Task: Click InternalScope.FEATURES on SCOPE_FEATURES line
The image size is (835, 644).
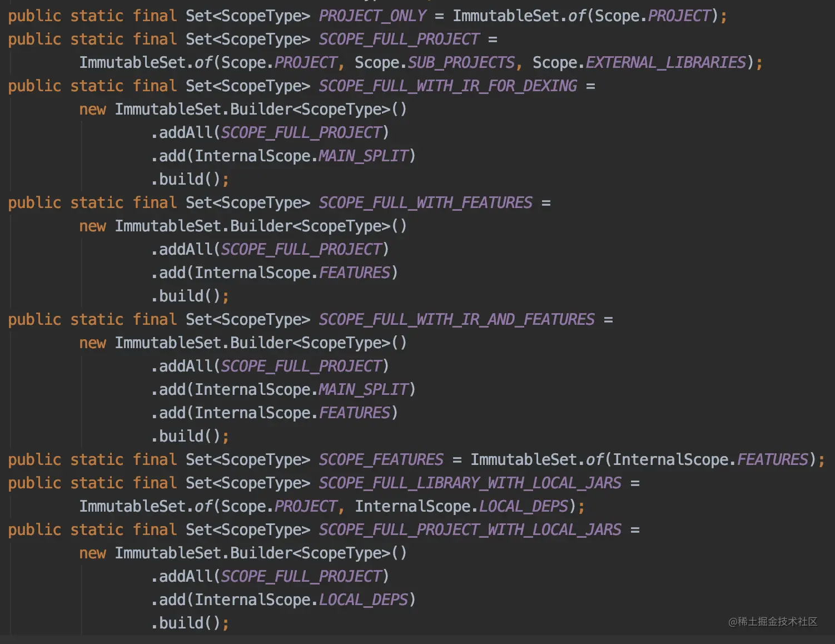Action: coord(710,459)
